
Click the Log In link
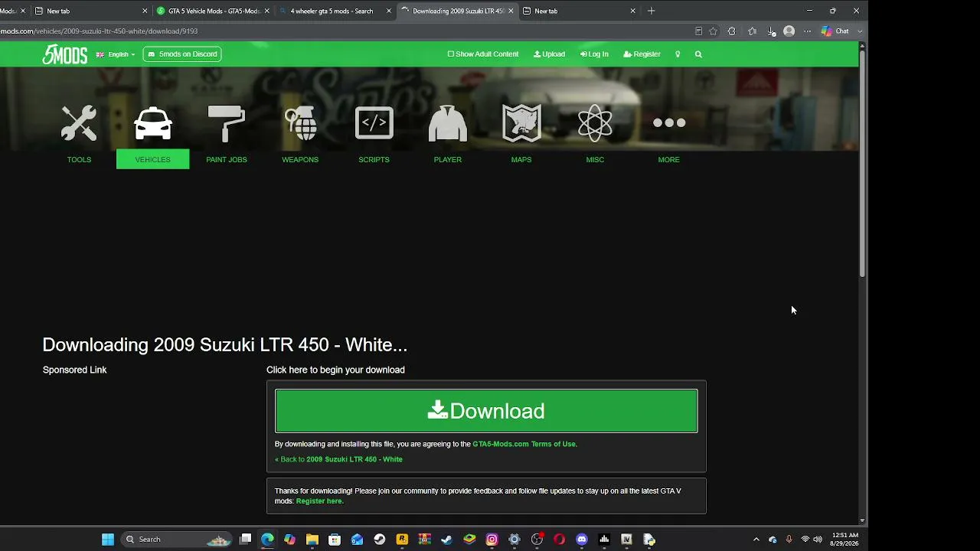tap(594, 54)
